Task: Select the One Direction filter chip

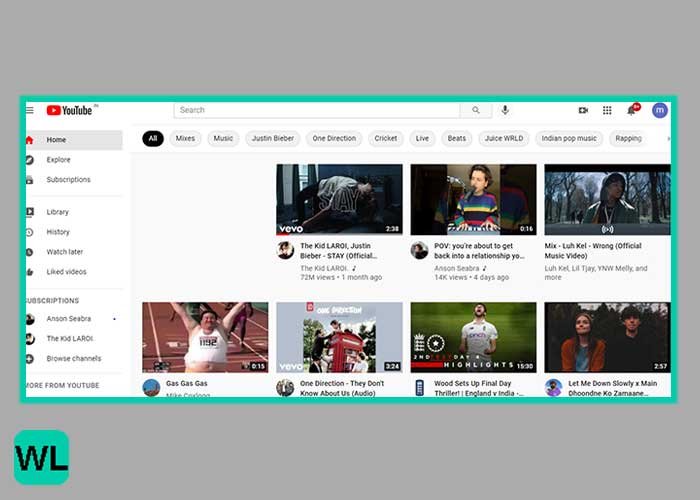Action: (x=334, y=138)
